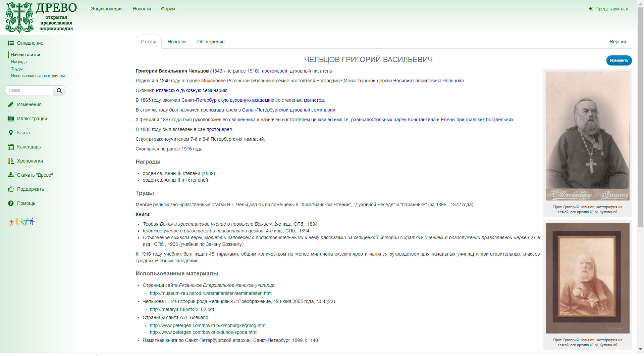Open Санкт-Петербургскую духовную академию link
This screenshot has height=356, width=644.
click(228, 100)
